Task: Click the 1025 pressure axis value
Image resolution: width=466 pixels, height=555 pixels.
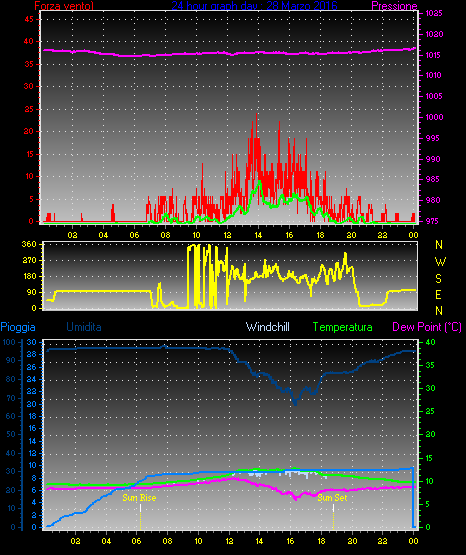Action: click(x=433, y=13)
